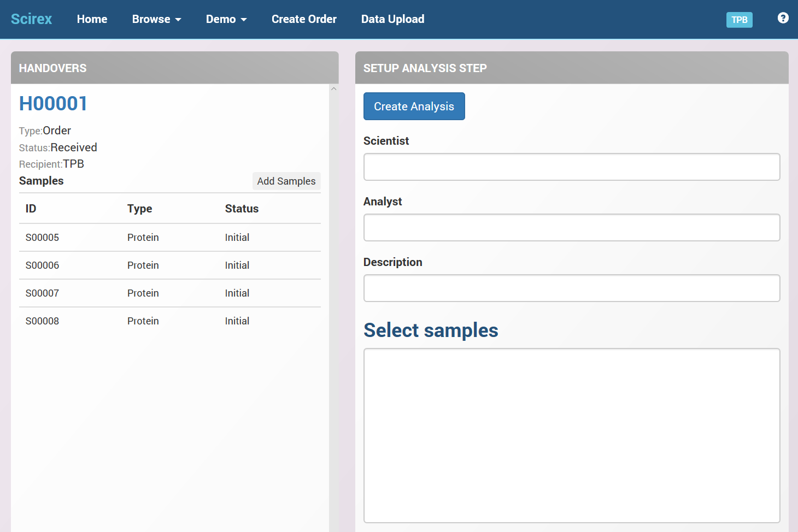Select sample S00005 row
The height and width of the screenshot is (532, 798).
pos(170,238)
